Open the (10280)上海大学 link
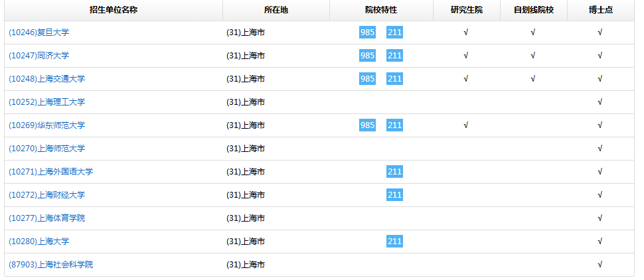 click(x=39, y=241)
